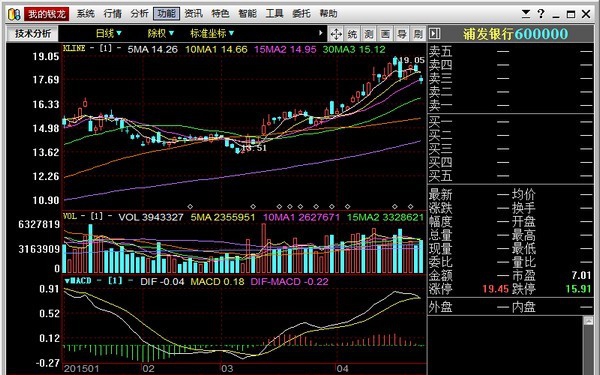The width and height of the screenshot is (600, 375).
Task: Click the help question mark icon
Action: pos(541,14)
